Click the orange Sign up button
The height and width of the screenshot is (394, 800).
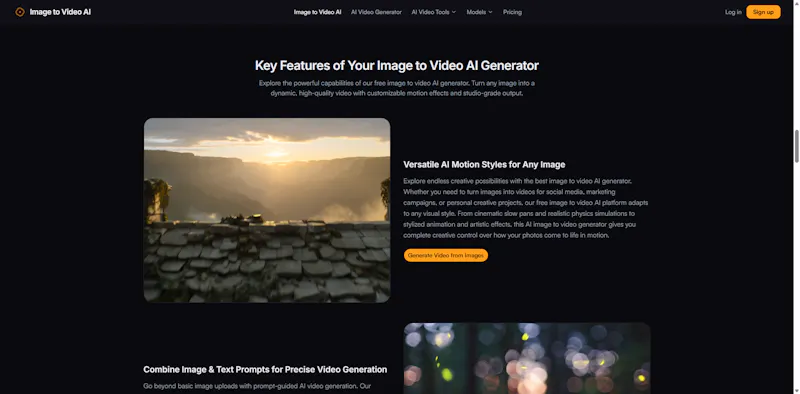tap(763, 12)
